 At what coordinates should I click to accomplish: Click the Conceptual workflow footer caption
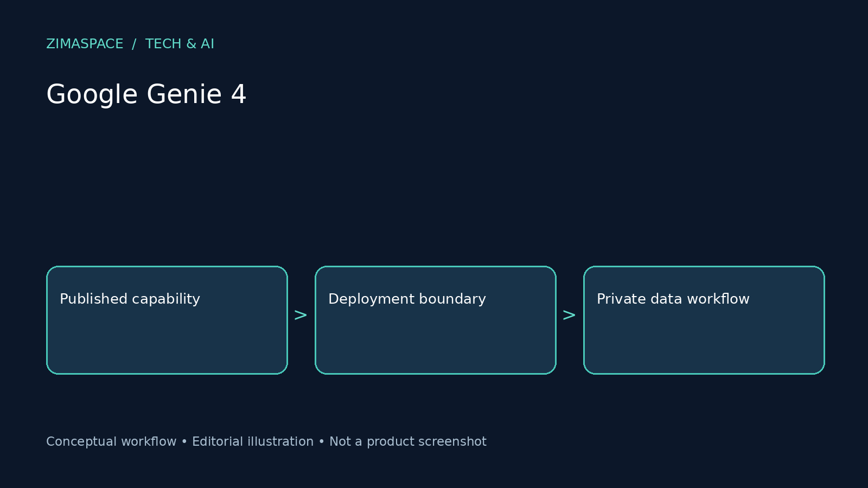point(266,441)
